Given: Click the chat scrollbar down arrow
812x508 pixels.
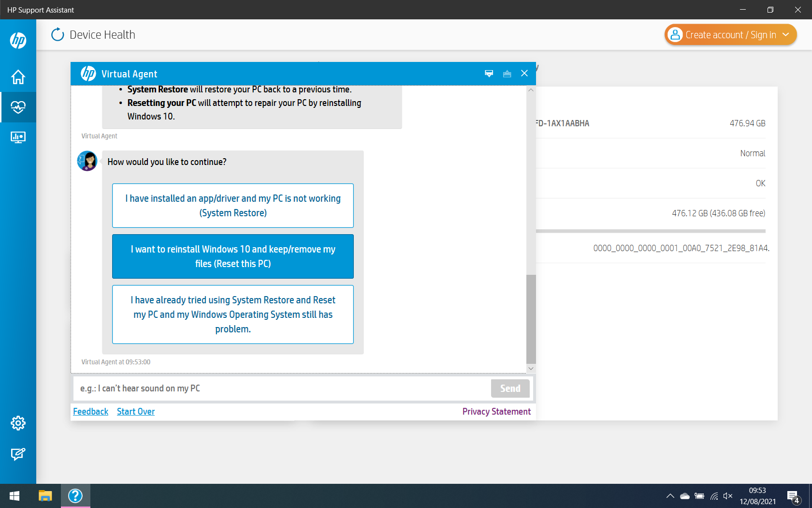Looking at the screenshot, I should click(x=531, y=369).
